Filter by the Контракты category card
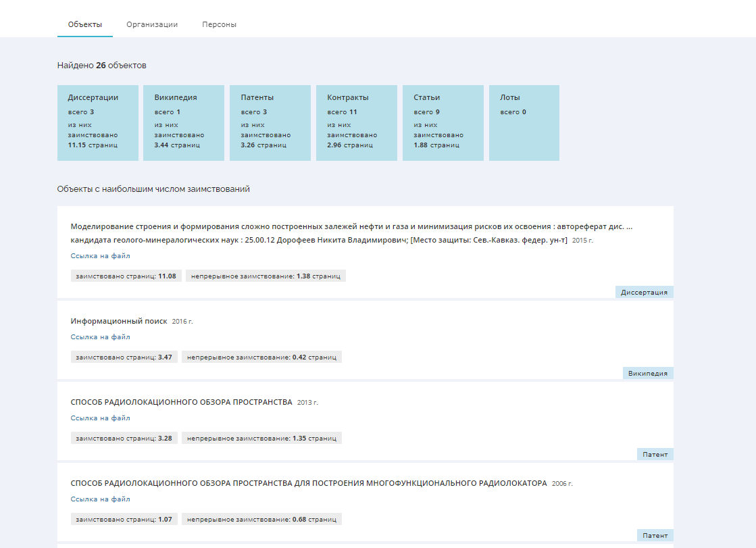This screenshot has width=756, height=548. coord(356,122)
